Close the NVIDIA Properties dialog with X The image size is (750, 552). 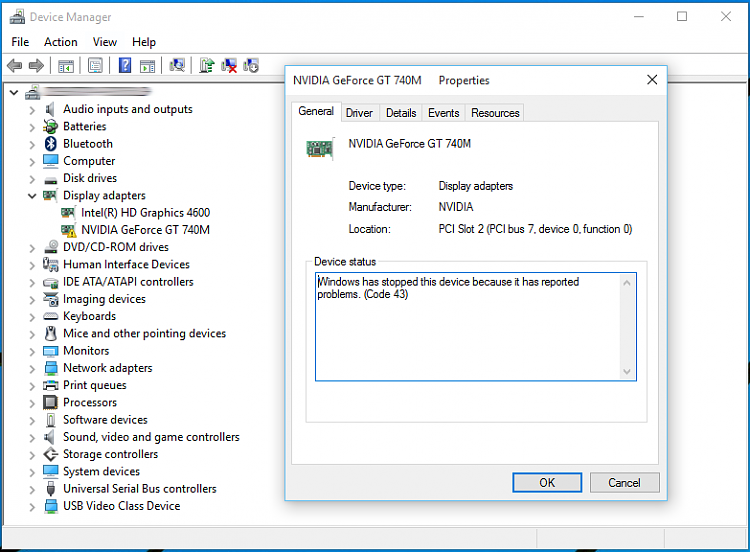click(652, 80)
